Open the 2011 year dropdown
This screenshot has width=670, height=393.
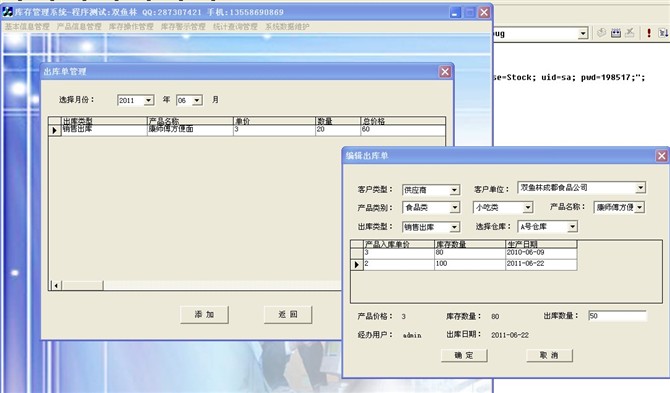[148, 100]
